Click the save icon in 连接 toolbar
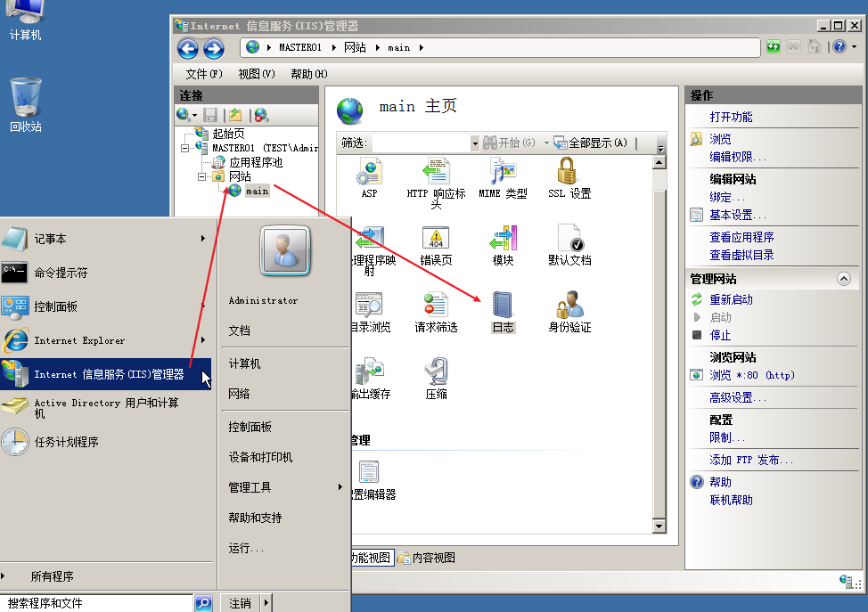This screenshot has width=868, height=612. pos(210,115)
